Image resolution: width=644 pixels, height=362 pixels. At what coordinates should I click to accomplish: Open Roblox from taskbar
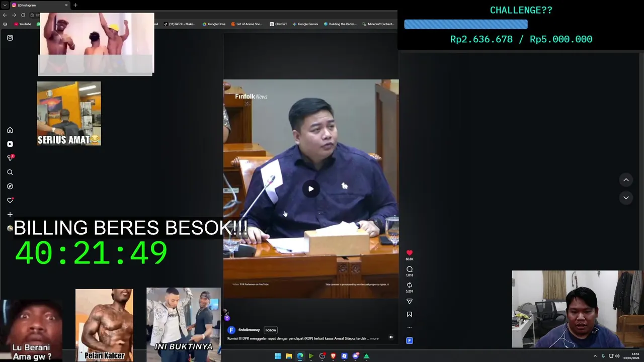coord(344,356)
